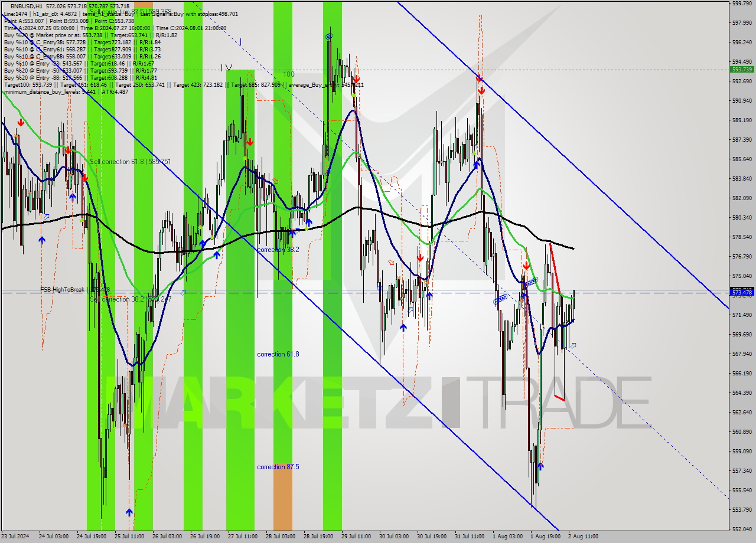
Task: Click the '2 Aug 11:00' time label
Action: [x=583, y=537]
